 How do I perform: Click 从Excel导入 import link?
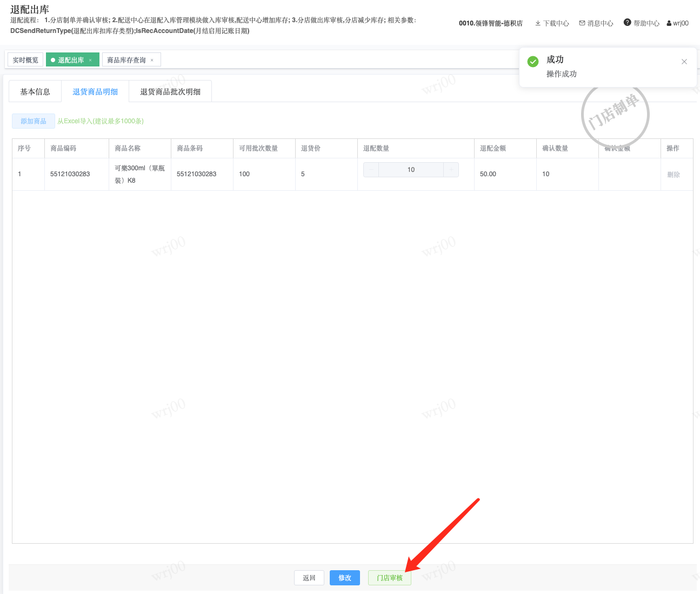point(101,121)
